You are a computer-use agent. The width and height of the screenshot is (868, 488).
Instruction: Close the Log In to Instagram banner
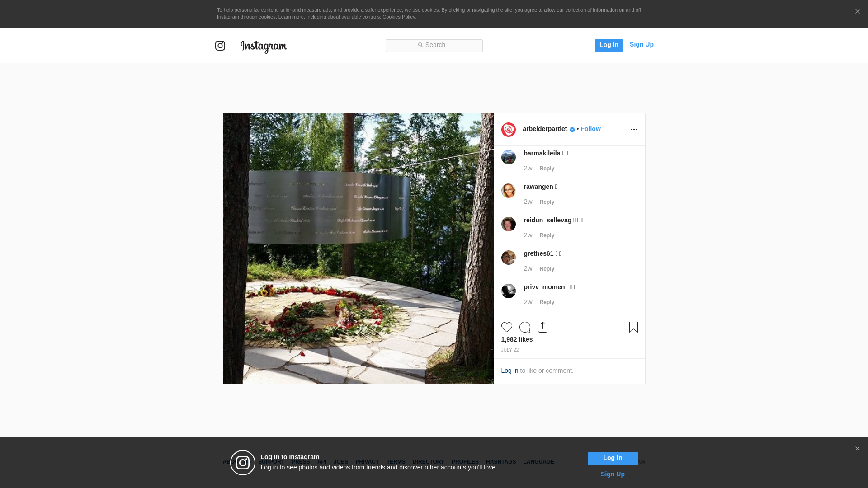click(857, 449)
